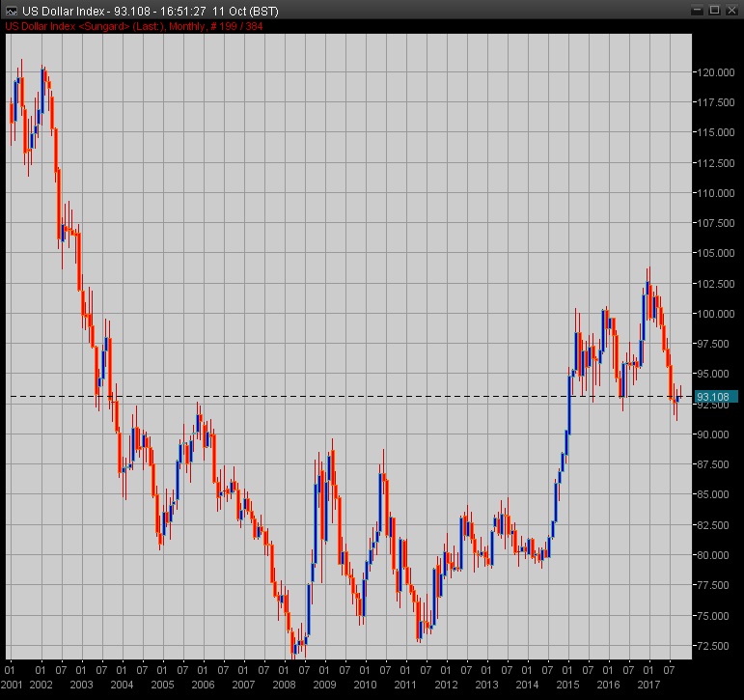Click the 2012 year label on the time axis

pos(446,684)
